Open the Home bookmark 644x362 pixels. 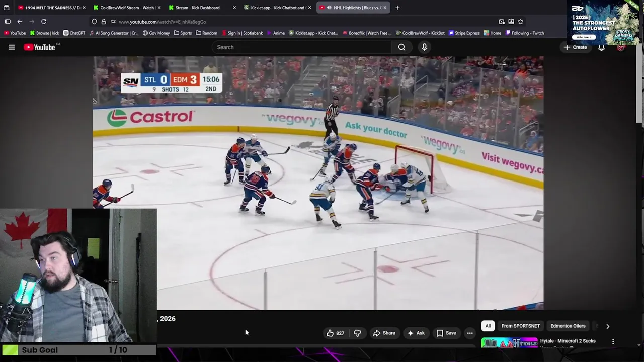(493, 33)
